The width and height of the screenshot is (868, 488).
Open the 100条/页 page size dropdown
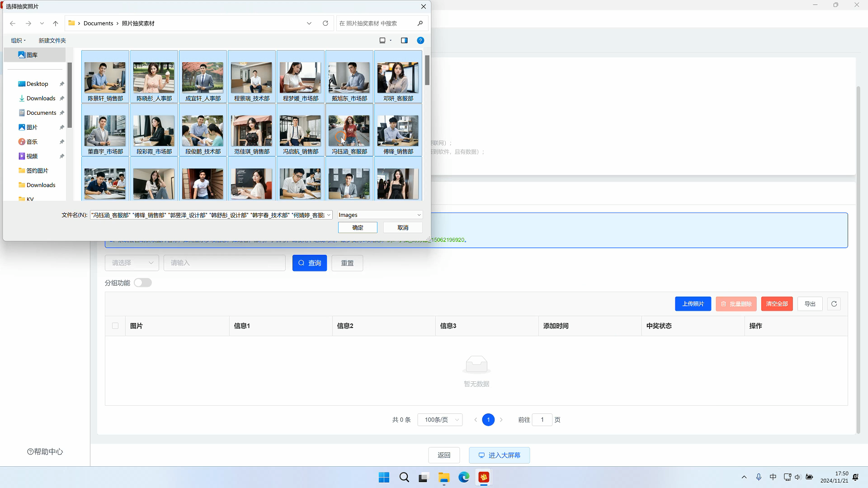coord(440,420)
